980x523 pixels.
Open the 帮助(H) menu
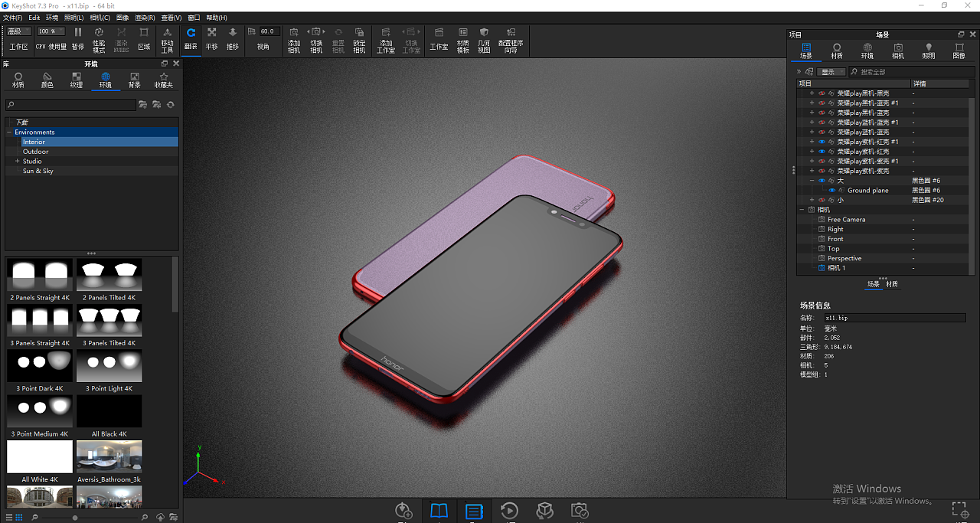[217, 18]
